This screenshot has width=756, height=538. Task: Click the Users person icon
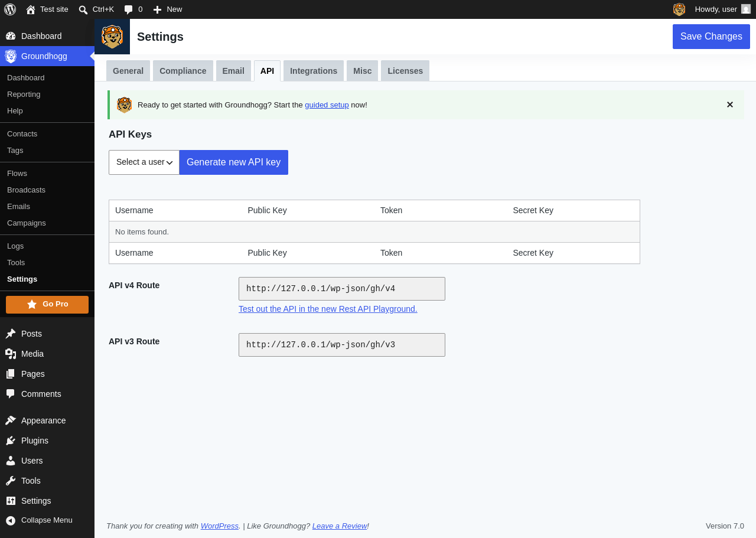pyautogui.click(x=11, y=461)
